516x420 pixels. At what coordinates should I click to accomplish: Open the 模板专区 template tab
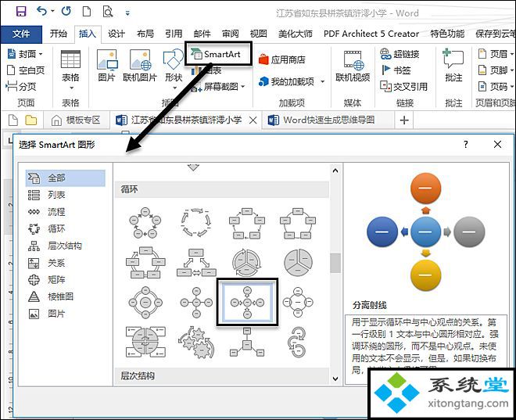pos(76,120)
